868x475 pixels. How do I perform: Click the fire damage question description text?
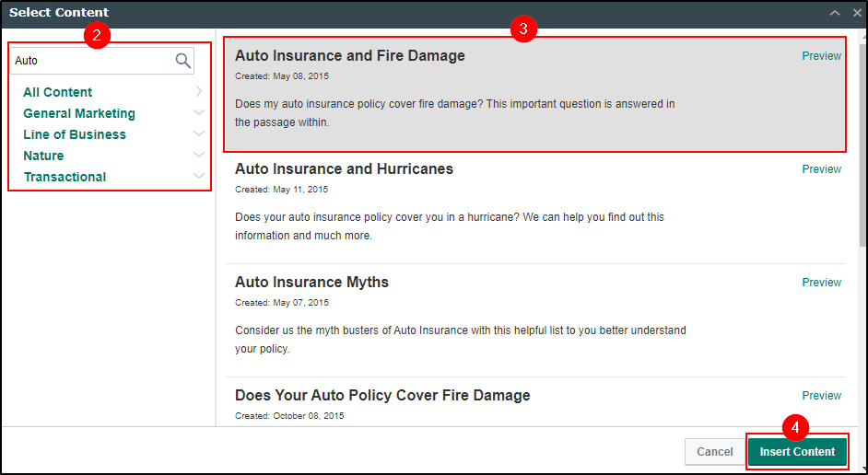[455, 113]
